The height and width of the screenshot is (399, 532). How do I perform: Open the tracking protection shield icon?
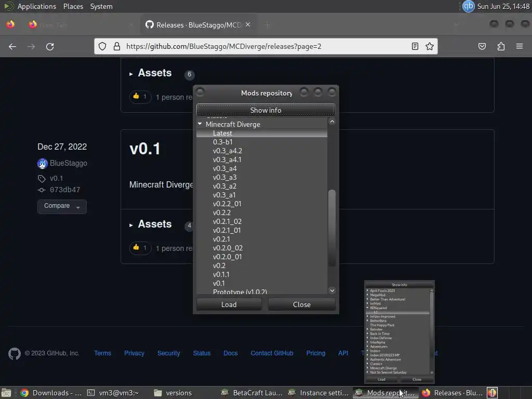pos(102,46)
